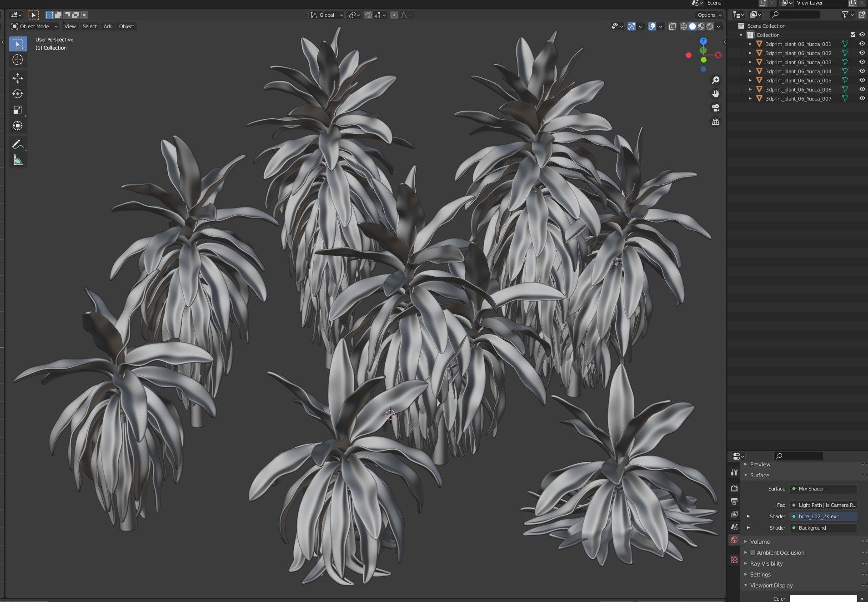Click the hdre_102_2K.exr shader field
The width and height of the screenshot is (868, 602).
[823, 516]
